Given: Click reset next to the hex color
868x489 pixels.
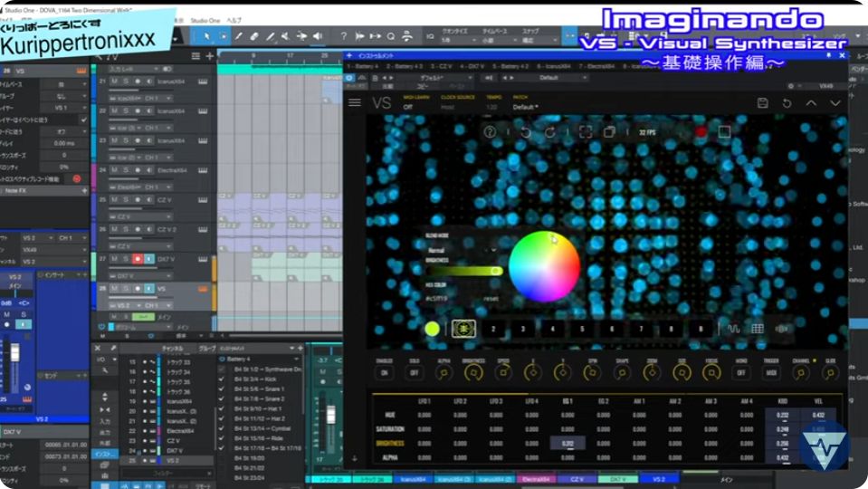Looking at the screenshot, I should [x=491, y=299].
